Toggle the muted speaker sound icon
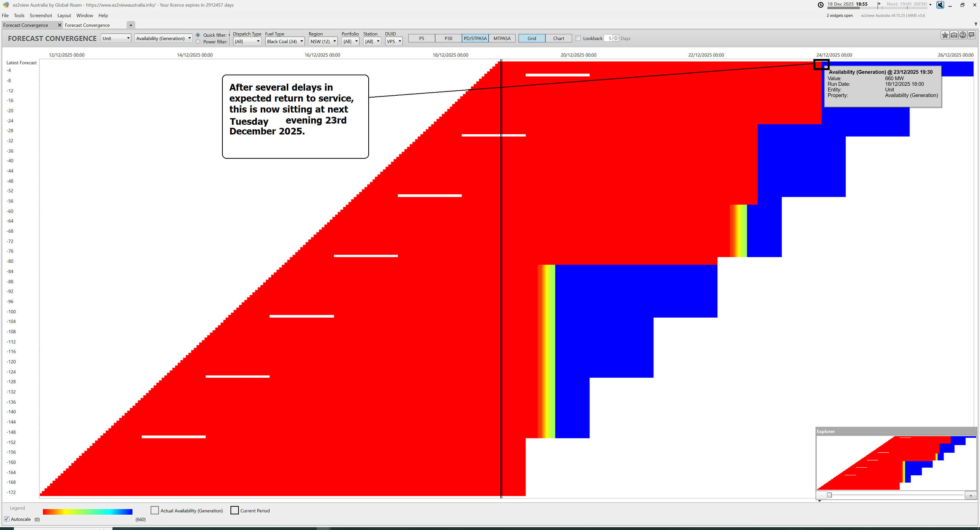This screenshot has width=980, height=530. coord(940,5)
